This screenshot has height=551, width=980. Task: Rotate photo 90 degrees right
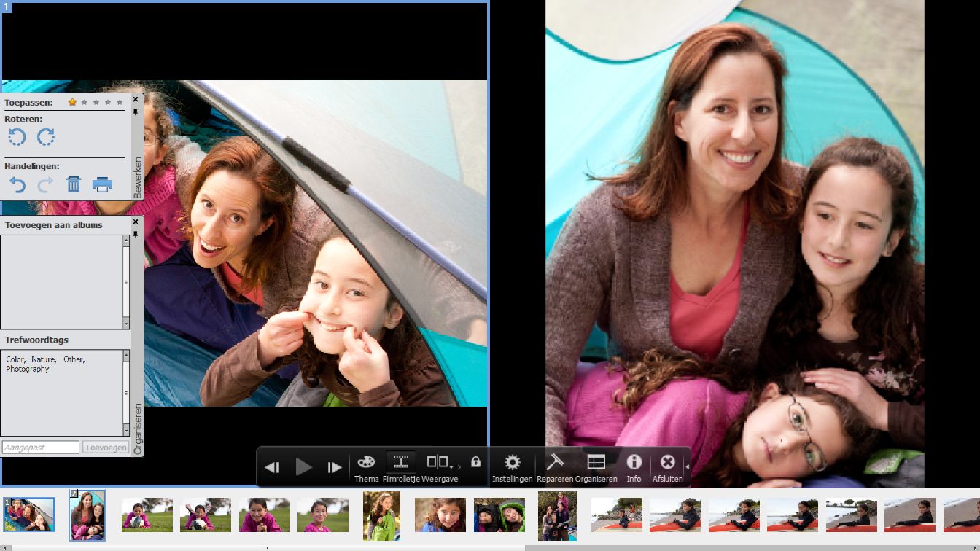tap(46, 137)
